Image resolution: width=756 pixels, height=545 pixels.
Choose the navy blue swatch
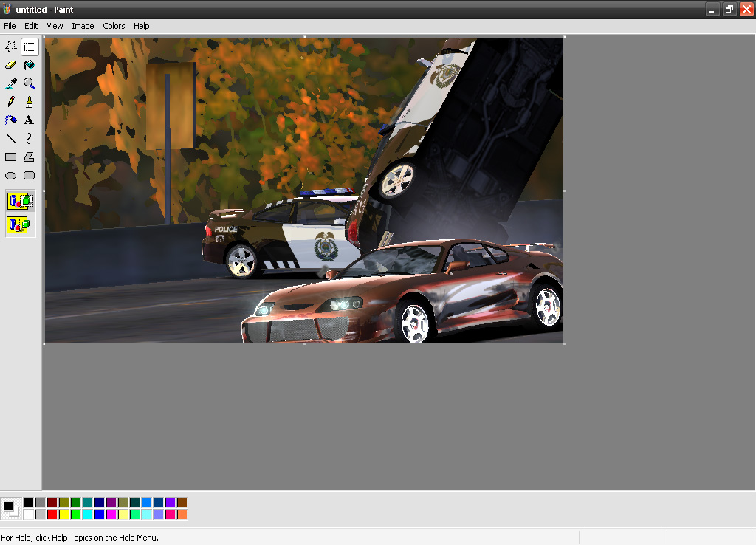(x=100, y=503)
